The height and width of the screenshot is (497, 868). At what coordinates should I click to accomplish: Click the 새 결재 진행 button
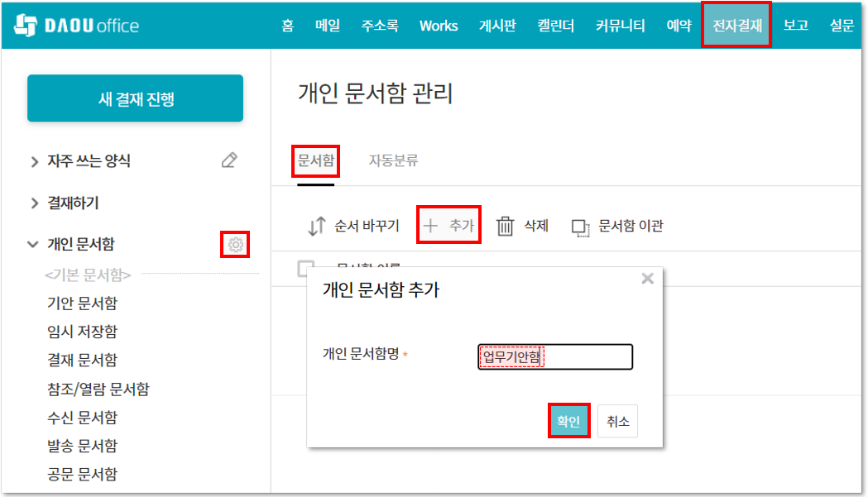click(x=135, y=98)
